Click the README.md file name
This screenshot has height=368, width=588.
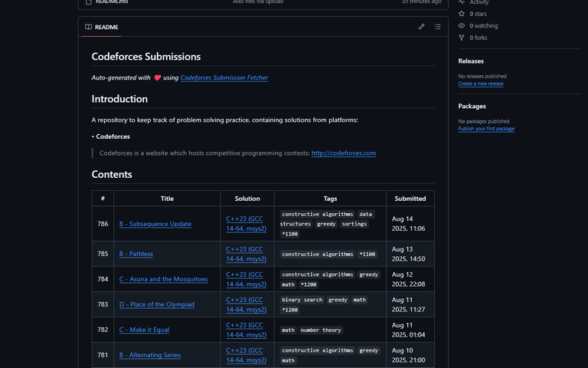tap(112, 2)
